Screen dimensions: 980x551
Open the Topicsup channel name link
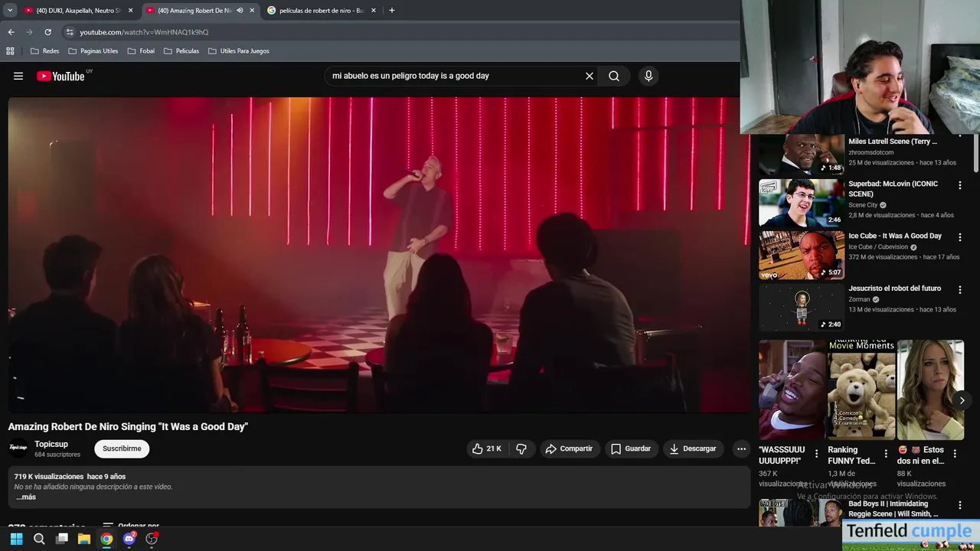[51, 444]
